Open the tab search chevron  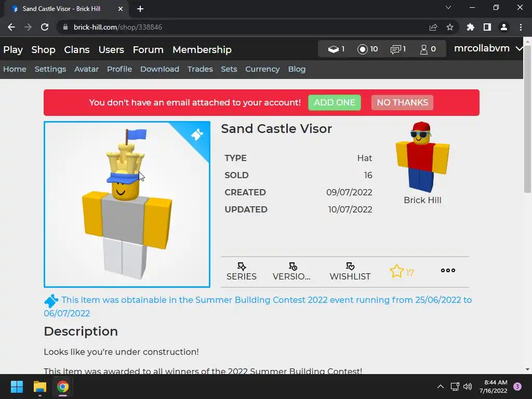[x=448, y=7]
